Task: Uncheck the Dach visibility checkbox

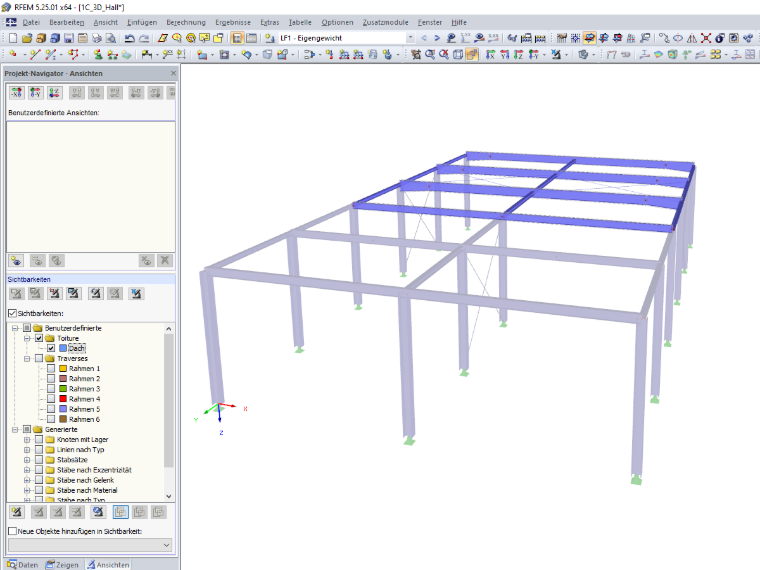Action: (51, 348)
